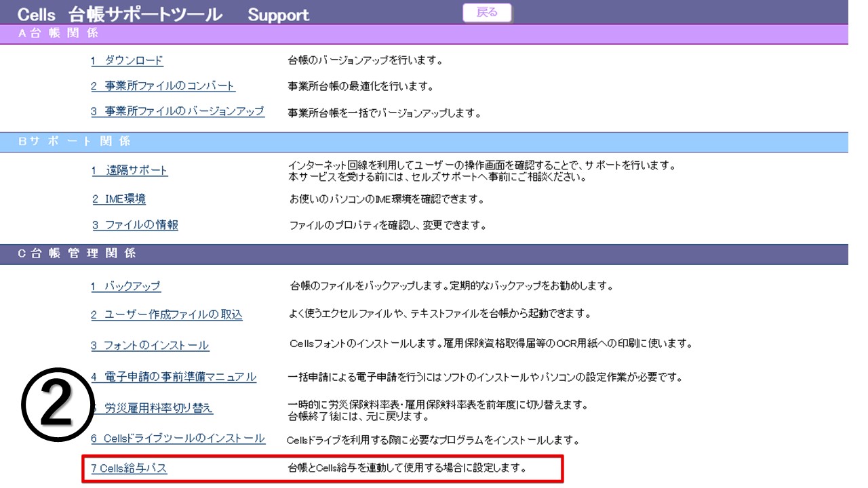Click description 台帳とCells給与を連動して使用する場合
868x488 pixels.
(407, 468)
